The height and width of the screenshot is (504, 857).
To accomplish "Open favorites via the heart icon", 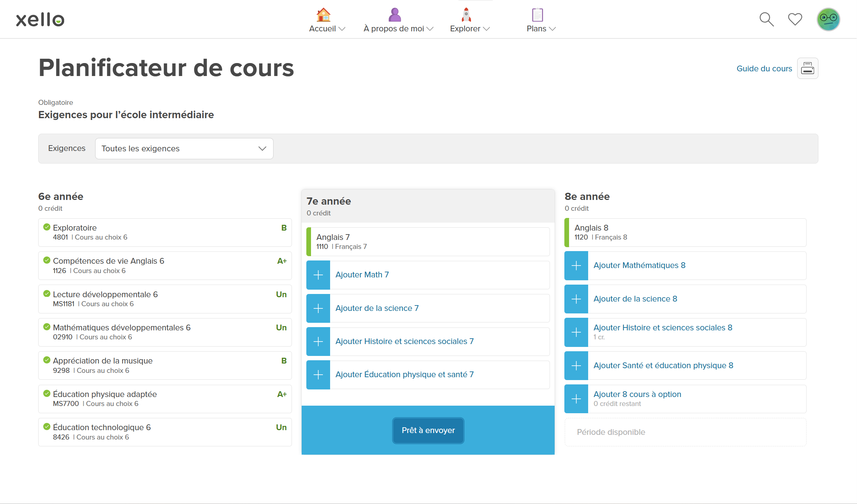I will 795,19.
